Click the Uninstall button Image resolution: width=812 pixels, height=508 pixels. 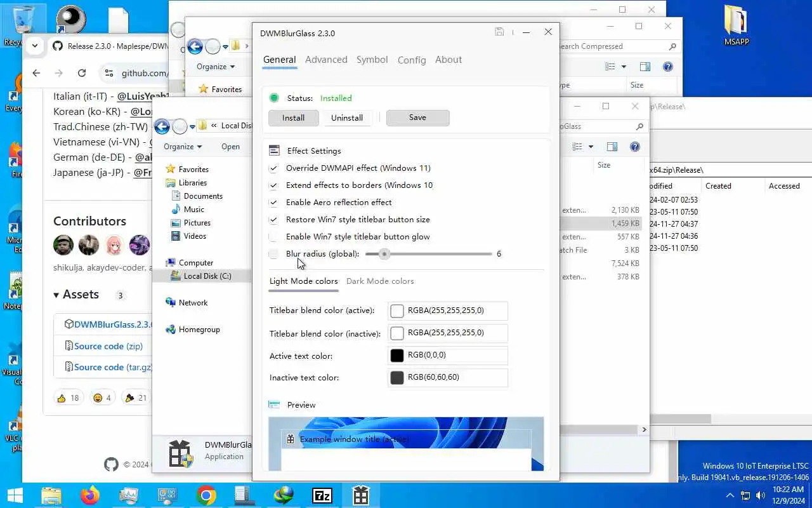347,117
